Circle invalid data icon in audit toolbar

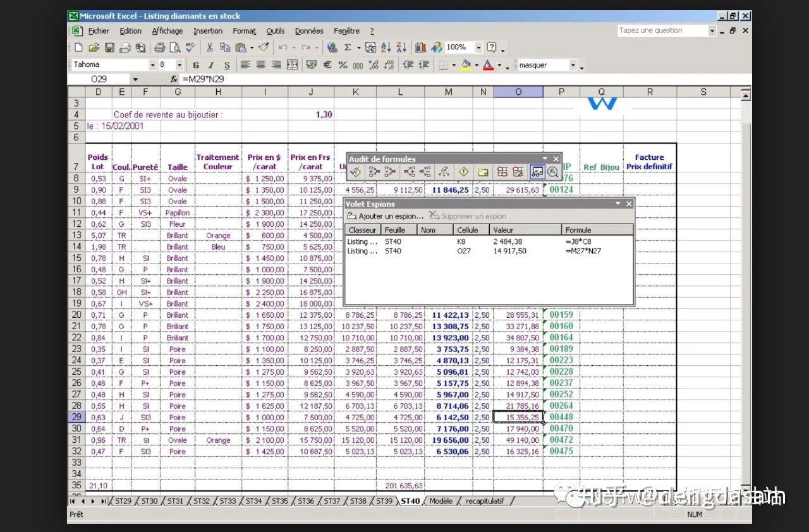(x=502, y=172)
